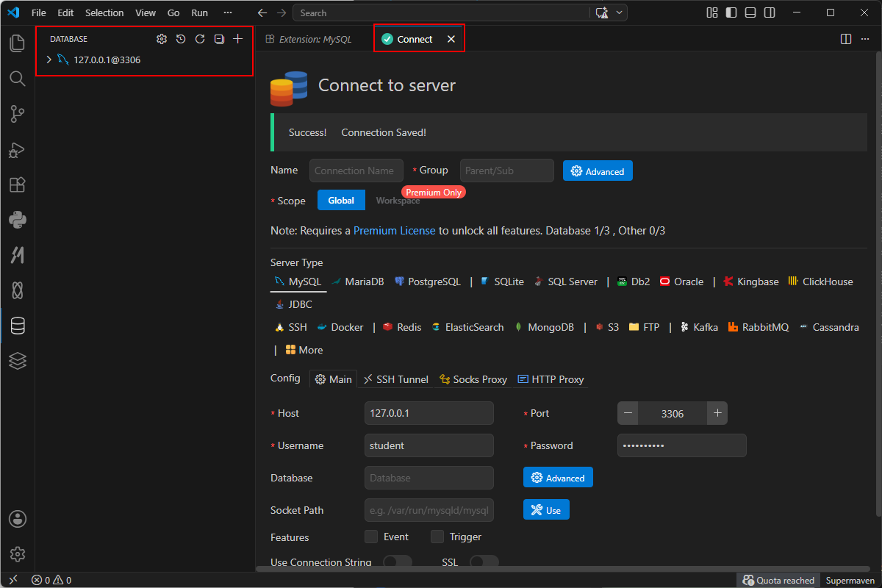Open database panel settings gear
882x588 pixels.
click(162, 39)
